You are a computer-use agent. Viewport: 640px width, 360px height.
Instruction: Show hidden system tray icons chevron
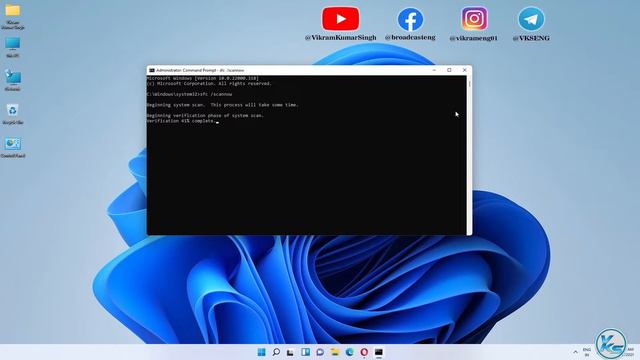point(576,352)
